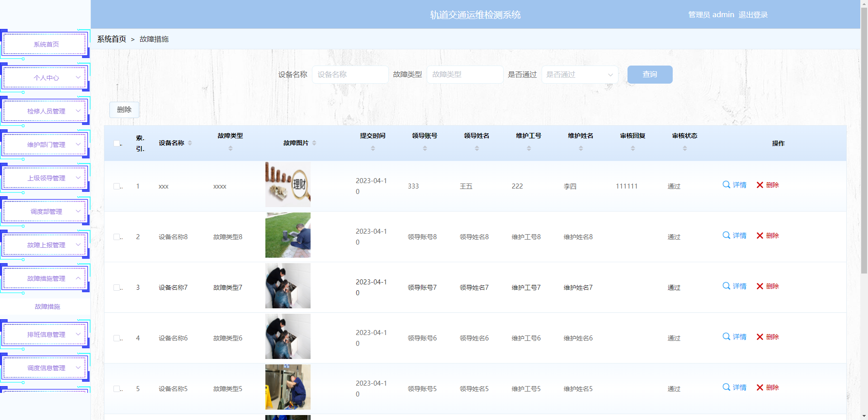Collapse the 故障措施管理 sidebar menu

point(45,278)
